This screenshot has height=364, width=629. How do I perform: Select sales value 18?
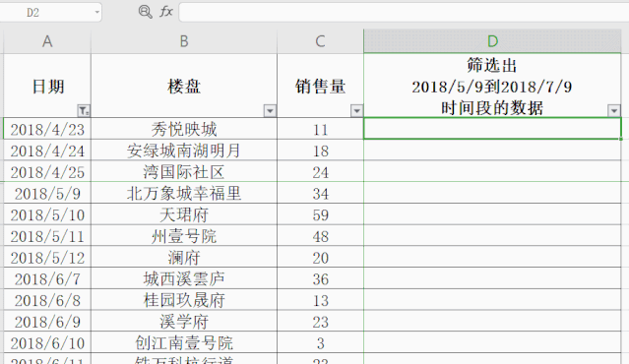[x=320, y=151]
